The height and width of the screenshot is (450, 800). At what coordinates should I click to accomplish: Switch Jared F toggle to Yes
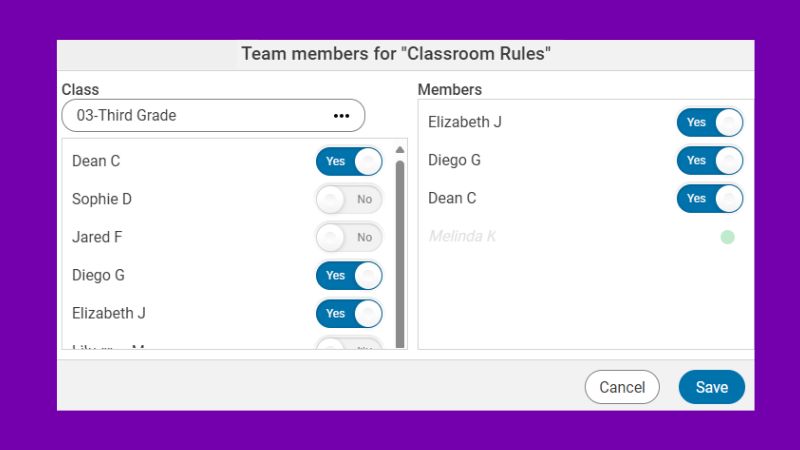pyautogui.click(x=349, y=237)
